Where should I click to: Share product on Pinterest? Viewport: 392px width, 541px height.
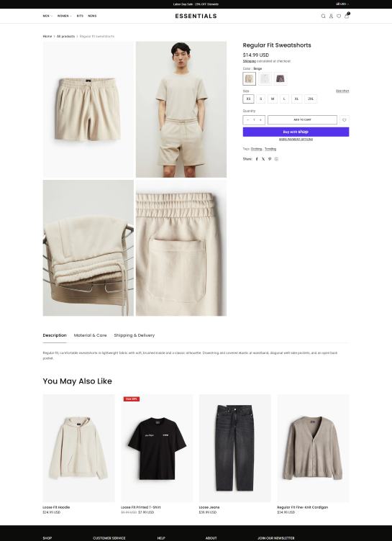pos(270,159)
